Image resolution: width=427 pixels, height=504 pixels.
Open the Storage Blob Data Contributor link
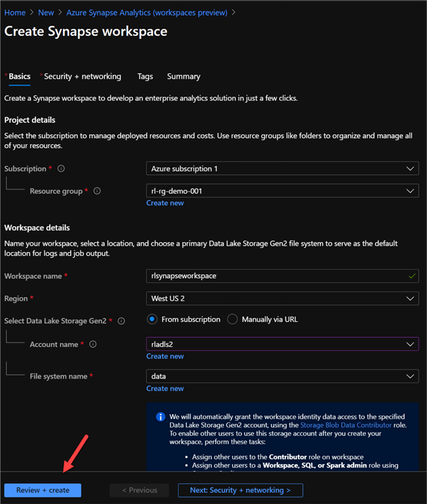tap(346, 425)
